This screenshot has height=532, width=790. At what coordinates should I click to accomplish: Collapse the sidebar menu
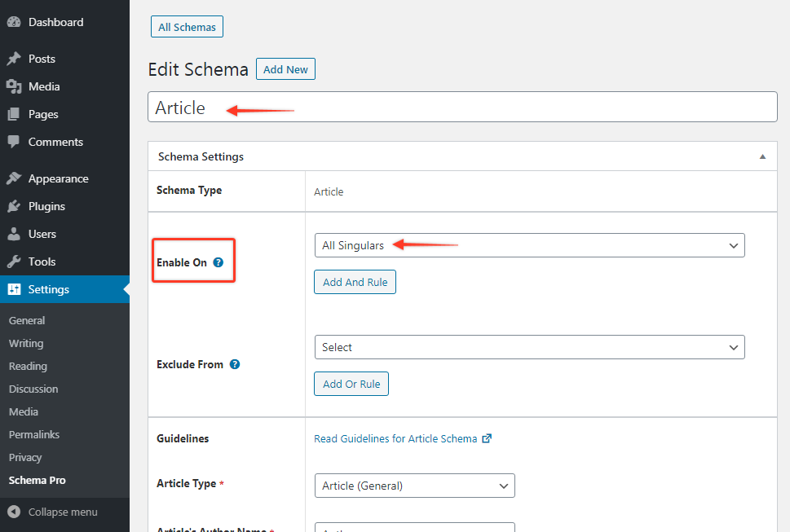62,512
